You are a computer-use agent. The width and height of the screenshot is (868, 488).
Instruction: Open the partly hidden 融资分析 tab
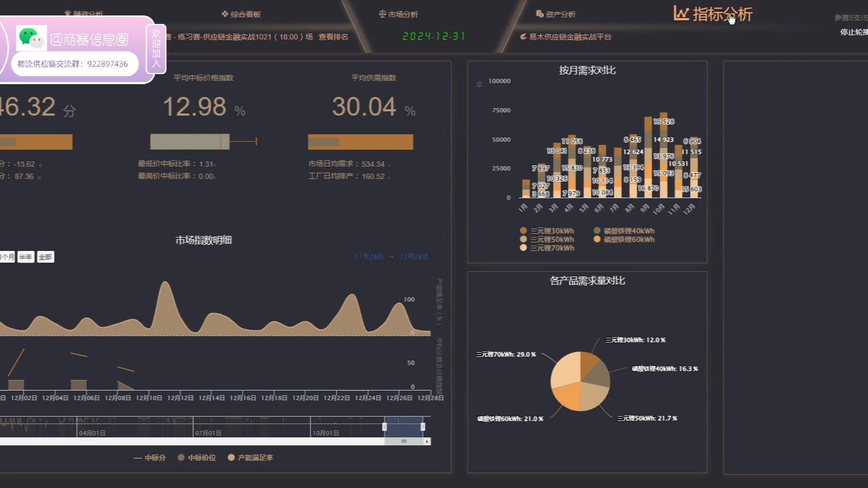(84, 13)
